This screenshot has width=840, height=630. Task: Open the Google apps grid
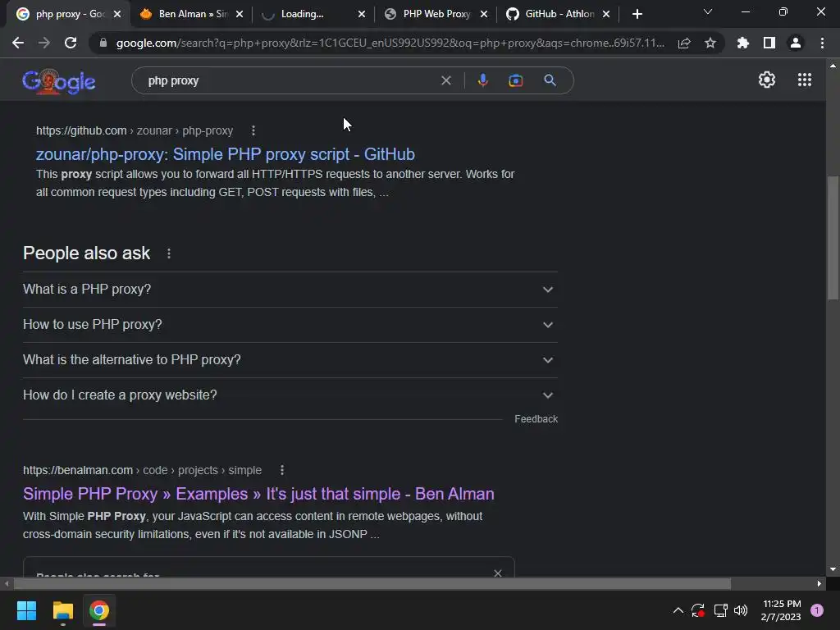[x=804, y=80]
